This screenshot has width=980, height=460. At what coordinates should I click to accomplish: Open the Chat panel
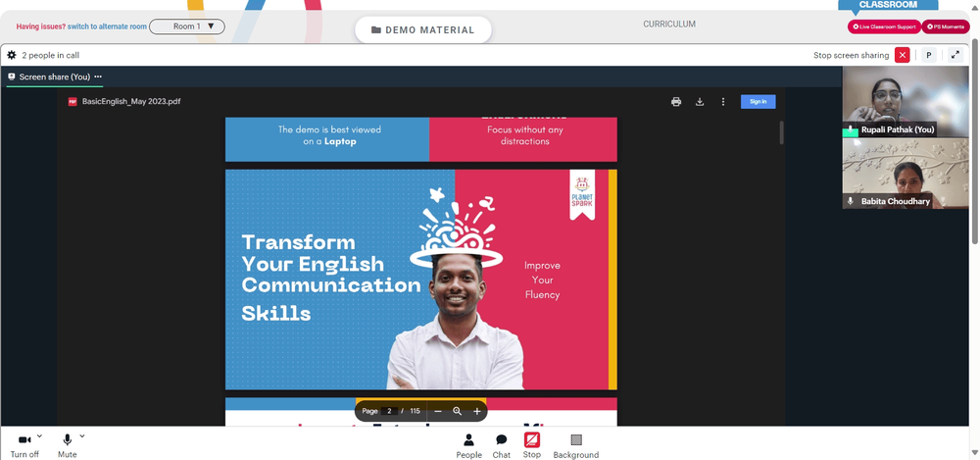click(501, 447)
